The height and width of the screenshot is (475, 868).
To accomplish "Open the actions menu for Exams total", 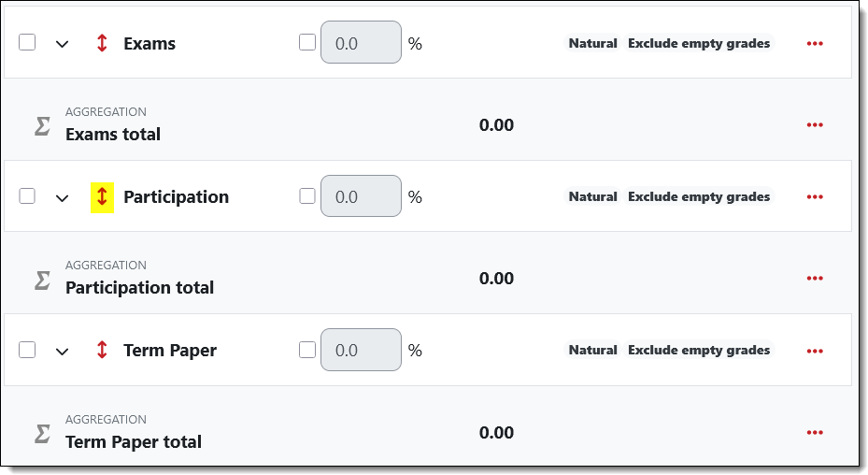I will (x=815, y=125).
